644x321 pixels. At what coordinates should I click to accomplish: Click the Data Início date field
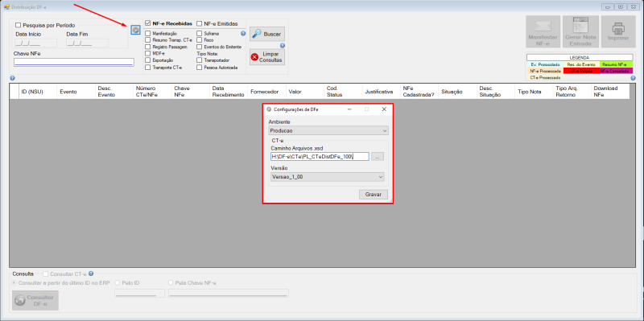pyautogui.click(x=35, y=43)
